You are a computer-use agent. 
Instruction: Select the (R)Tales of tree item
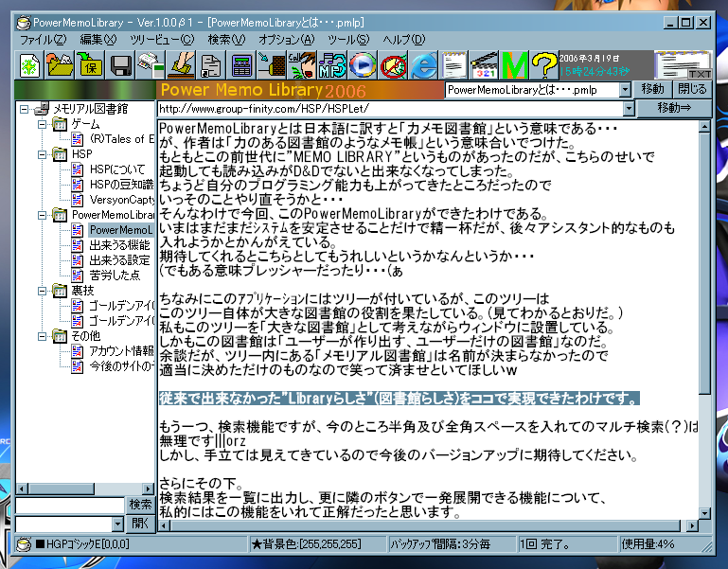click(121, 139)
